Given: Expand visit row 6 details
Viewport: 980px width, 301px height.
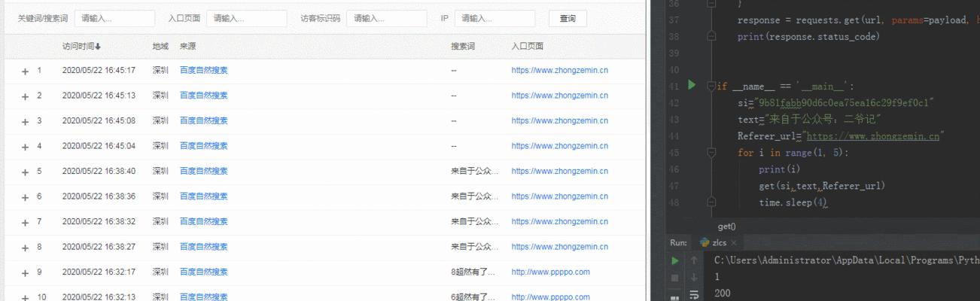Looking at the screenshot, I should click(x=25, y=196).
